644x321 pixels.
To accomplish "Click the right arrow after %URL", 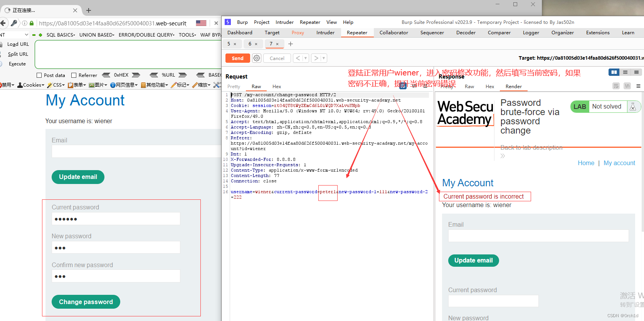I will pyautogui.click(x=183, y=75).
